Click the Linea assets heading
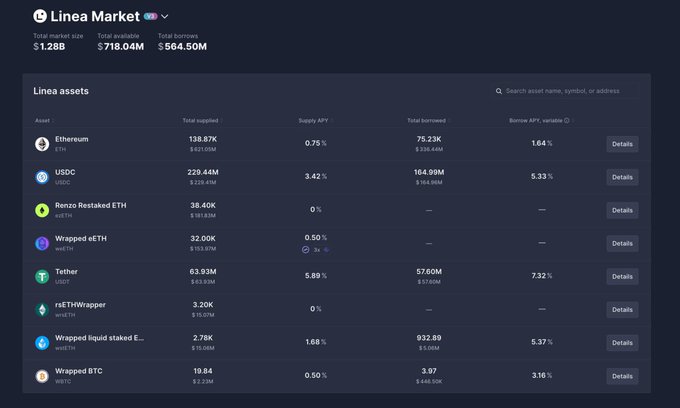The height and width of the screenshot is (408, 680). click(61, 91)
